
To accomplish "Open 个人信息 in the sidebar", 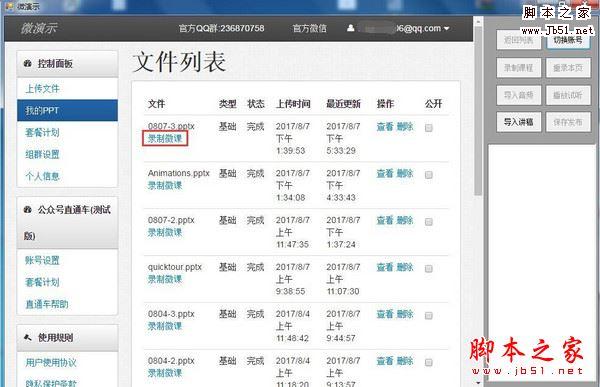I will (x=42, y=176).
